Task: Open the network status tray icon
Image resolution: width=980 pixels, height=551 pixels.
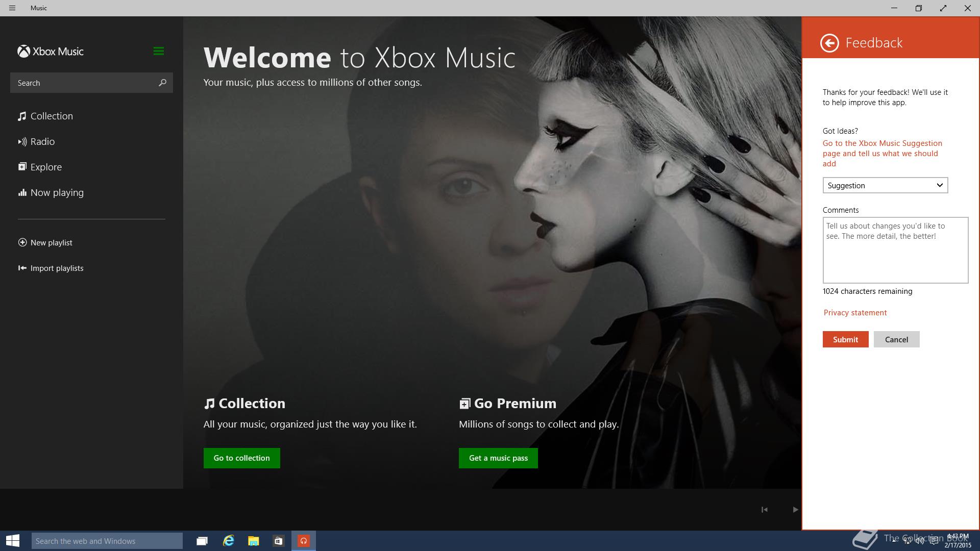Action: (x=907, y=541)
